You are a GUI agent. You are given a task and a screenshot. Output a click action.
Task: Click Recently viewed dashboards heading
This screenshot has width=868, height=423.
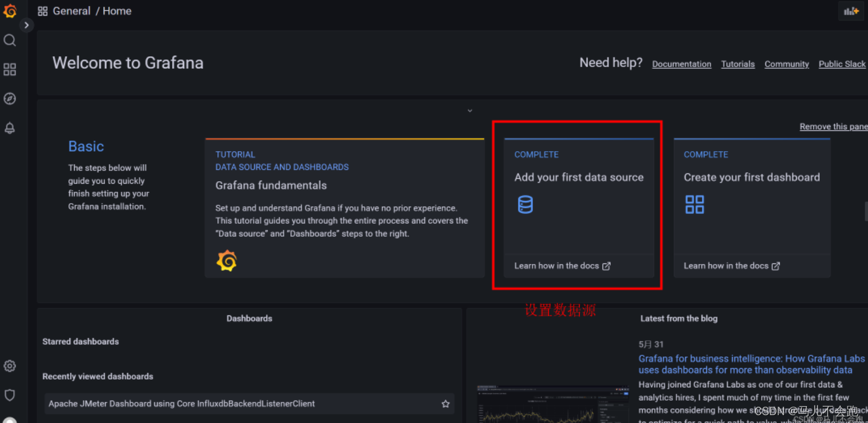tap(98, 376)
